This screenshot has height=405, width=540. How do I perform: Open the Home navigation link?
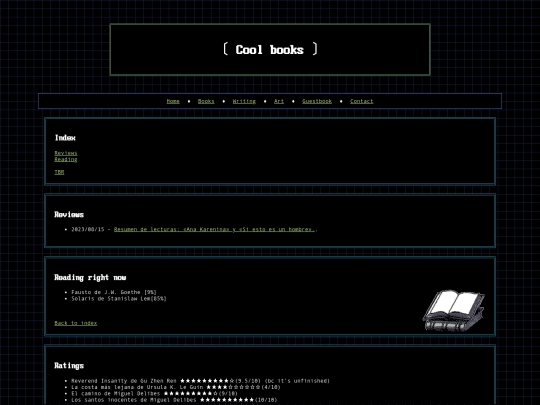click(x=173, y=101)
